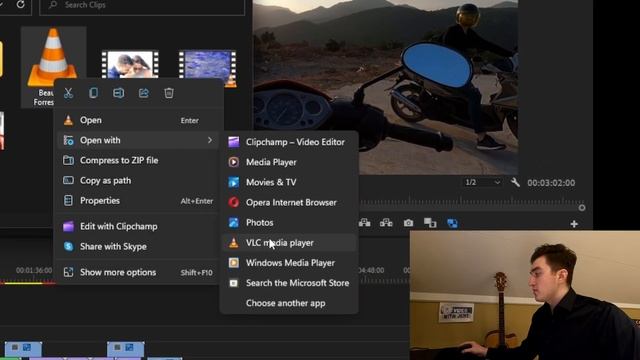This screenshot has height=360, width=640.
Task: Click the Share icon in context menu
Action: click(144, 93)
